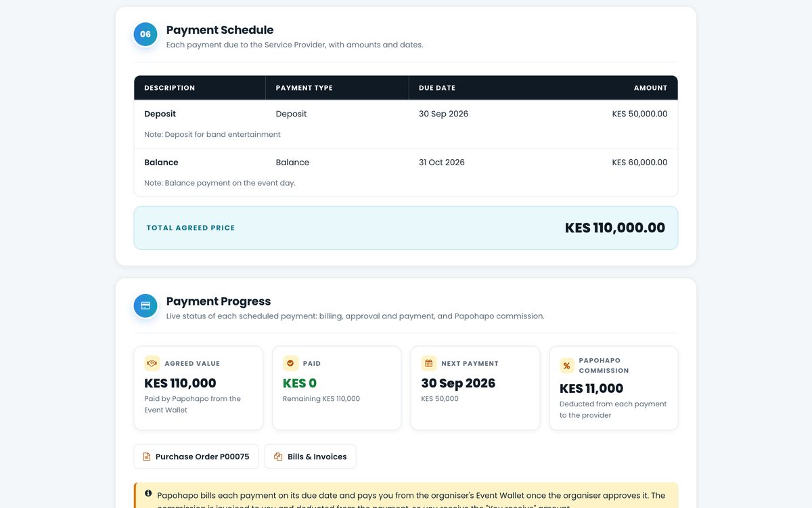Click the Papohapo Commission percent icon
The height and width of the screenshot is (508, 812).
coord(567,366)
